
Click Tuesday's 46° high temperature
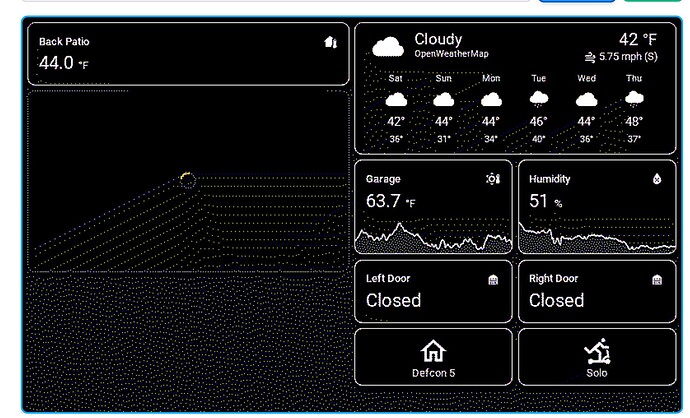[539, 121]
